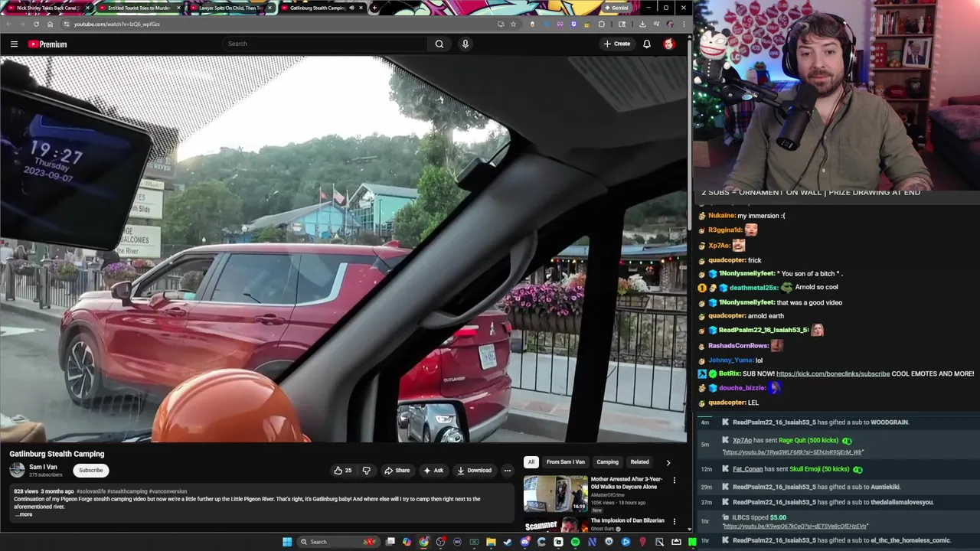
Task: Click the Gatlinburg video player
Action: coord(344,249)
